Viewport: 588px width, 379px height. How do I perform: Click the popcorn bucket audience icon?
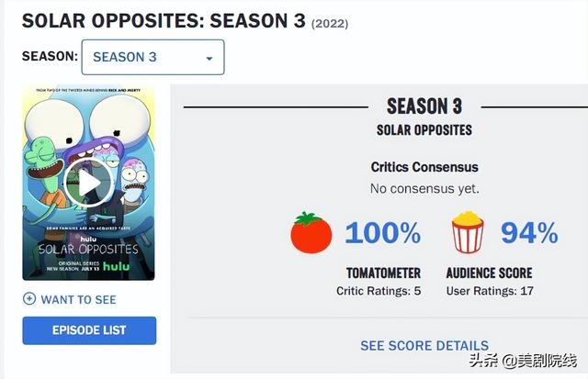tap(468, 232)
